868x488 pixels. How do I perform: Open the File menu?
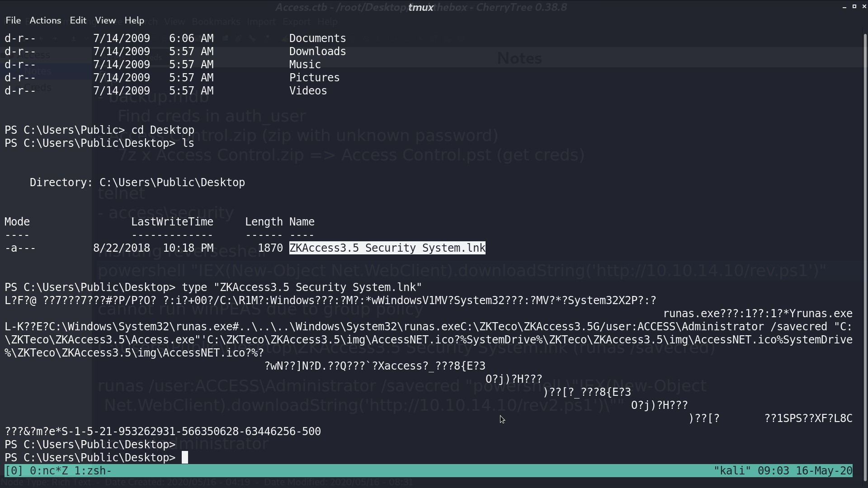(13, 20)
